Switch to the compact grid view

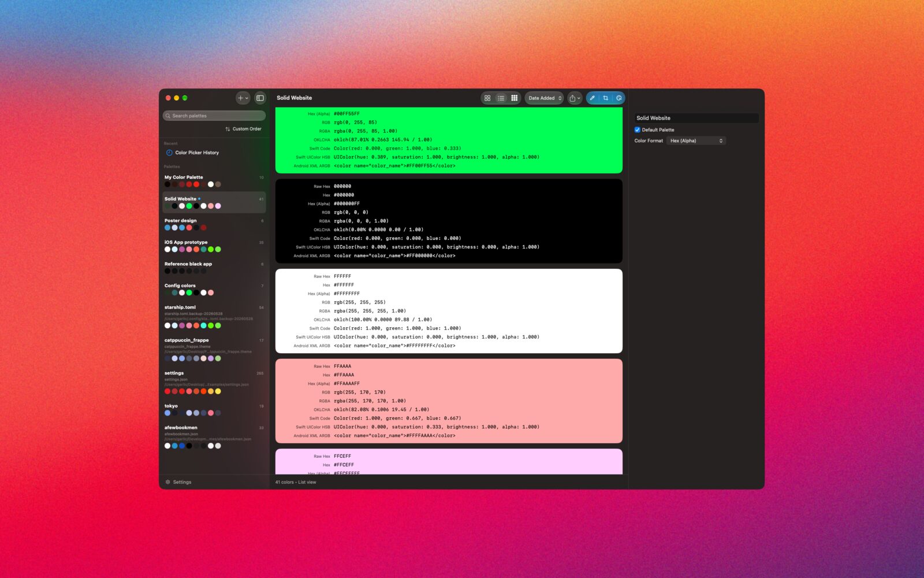point(514,98)
